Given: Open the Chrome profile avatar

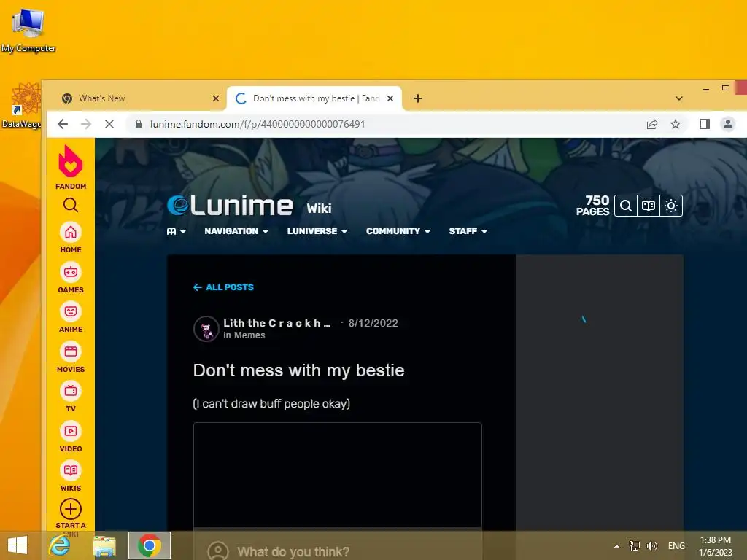Looking at the screenshot, I should click(x=728, y=124).
